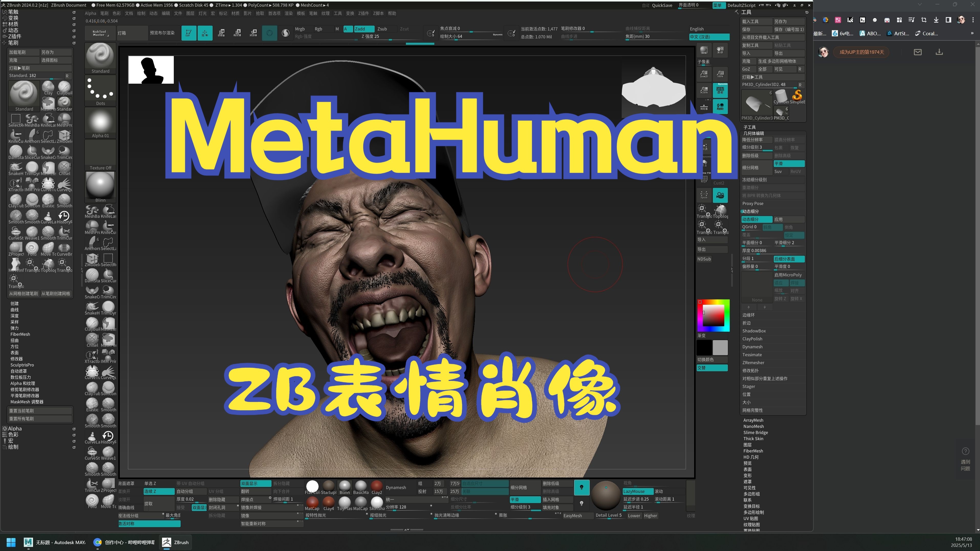
Task: Pick the Clay2 material sphere
Action: [377, 487]
